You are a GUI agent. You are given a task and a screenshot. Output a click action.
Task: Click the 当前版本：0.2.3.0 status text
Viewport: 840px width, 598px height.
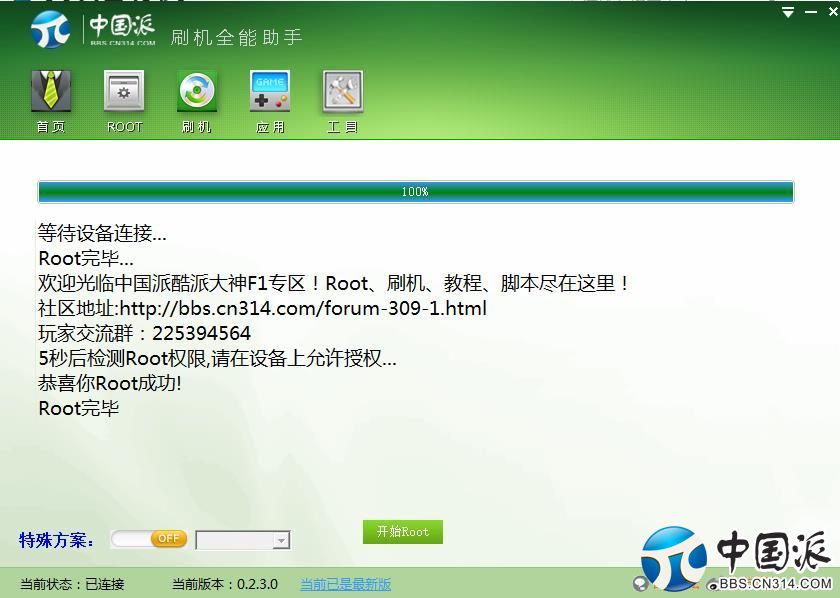point(225,584)
